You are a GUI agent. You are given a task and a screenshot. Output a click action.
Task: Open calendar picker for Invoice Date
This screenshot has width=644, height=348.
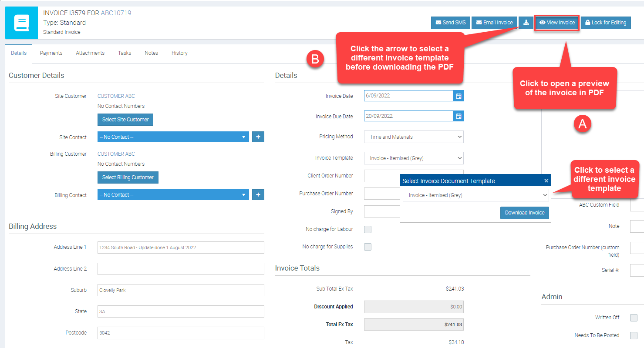pos(458,96)
